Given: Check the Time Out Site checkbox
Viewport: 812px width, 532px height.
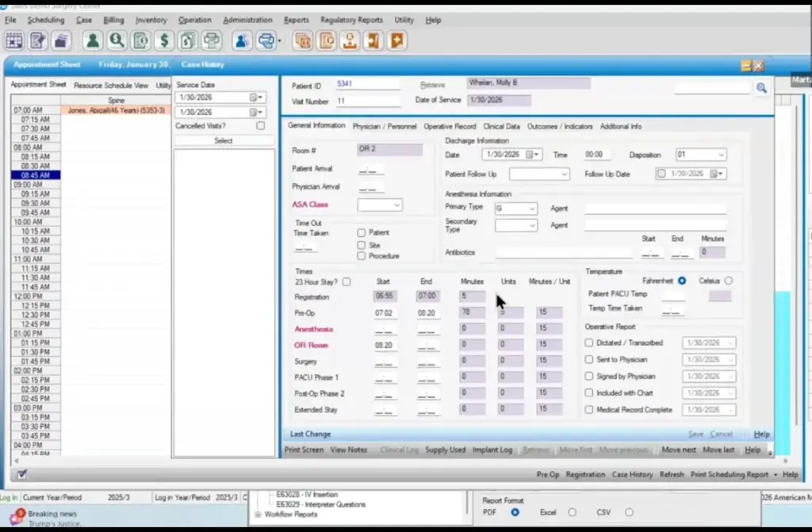Looking at the screenshot, I should [362, 244].
